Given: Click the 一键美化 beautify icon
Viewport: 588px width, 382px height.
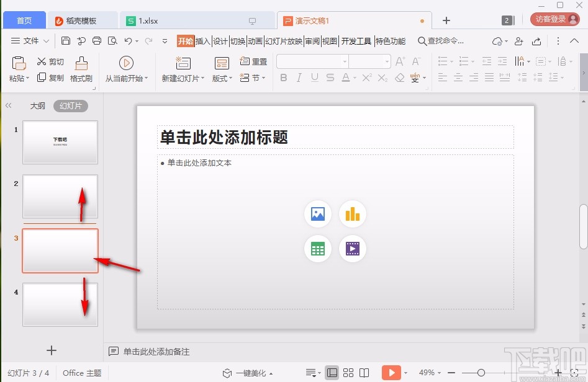Looking at the screenshot, I should click(226, 373).
